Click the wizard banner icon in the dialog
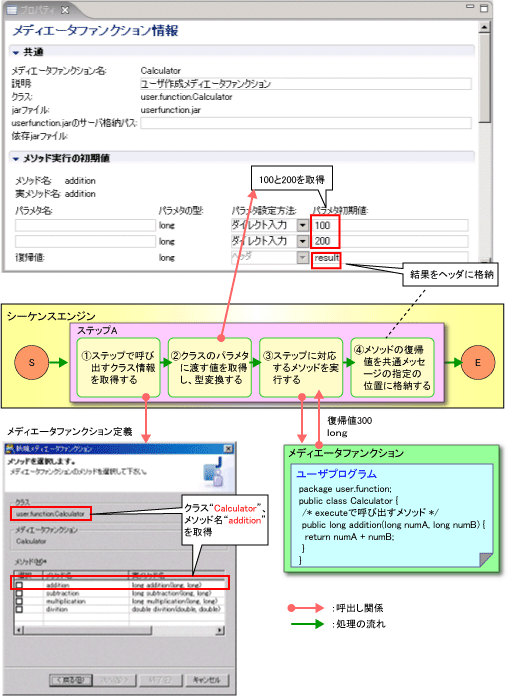 [x=213, y=471]
